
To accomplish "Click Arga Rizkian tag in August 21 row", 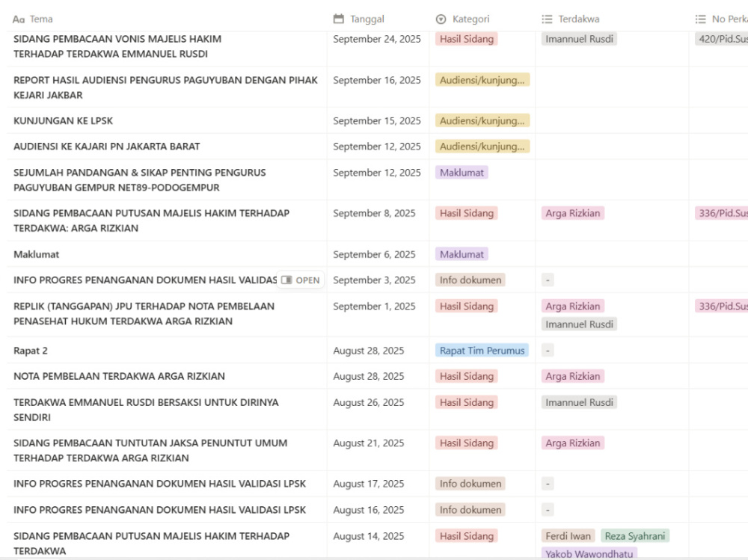I will (572, 443).
